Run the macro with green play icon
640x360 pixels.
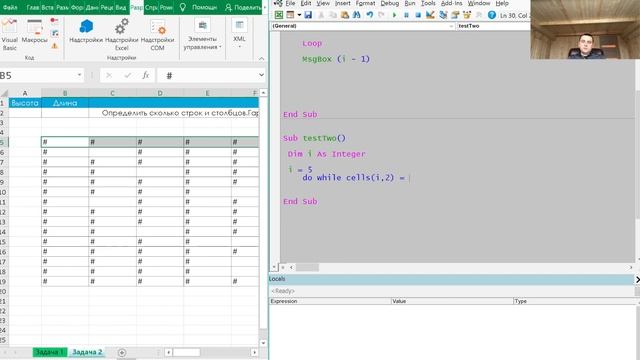coord(394,15)
